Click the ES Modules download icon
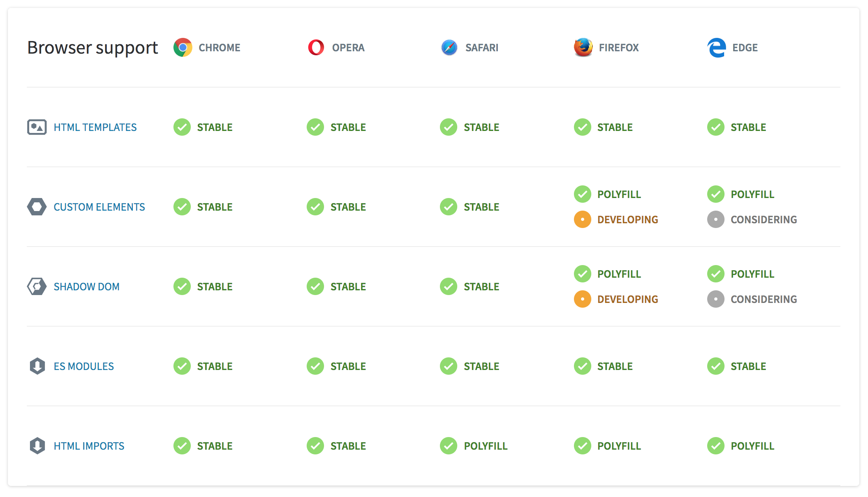The height and width of the screenshot is (497, 868). click(37, 366)
